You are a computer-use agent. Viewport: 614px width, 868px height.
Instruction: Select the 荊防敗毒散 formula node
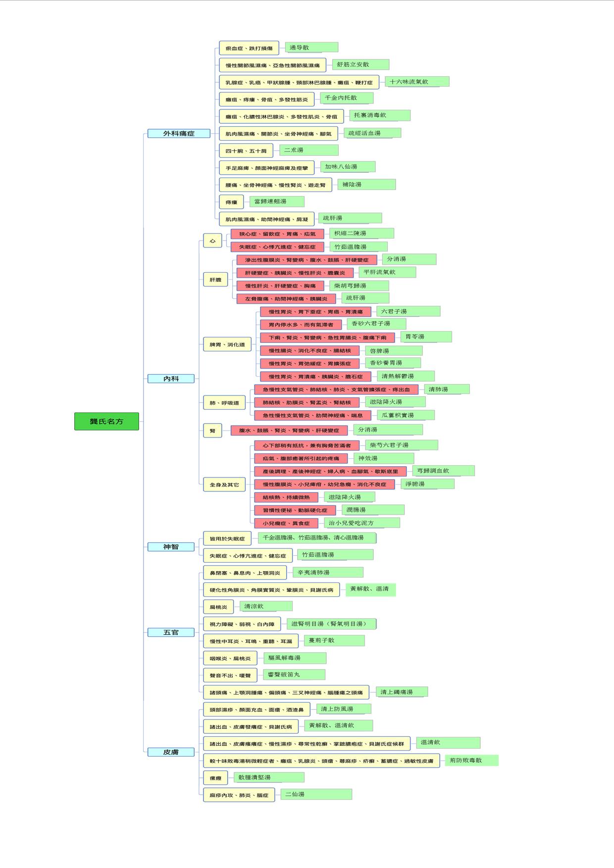[x=471, y=760]
